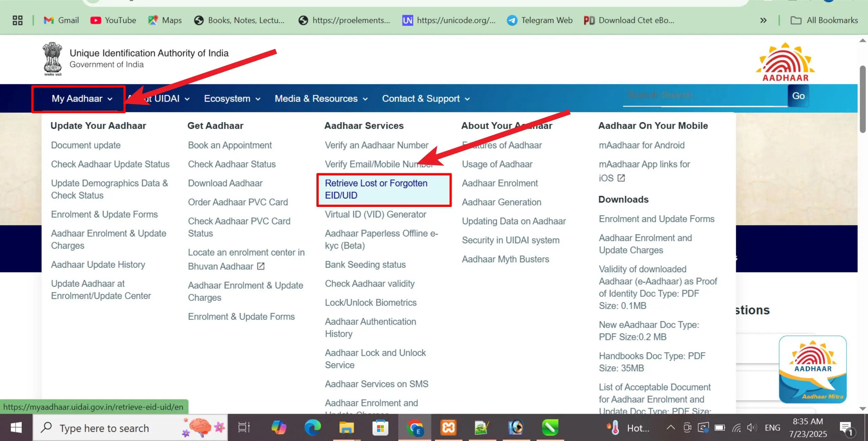The height and width of the screenshot is (441, 868).
Task: Open File Explorer from the taskbar
Action: coord(346,427)
